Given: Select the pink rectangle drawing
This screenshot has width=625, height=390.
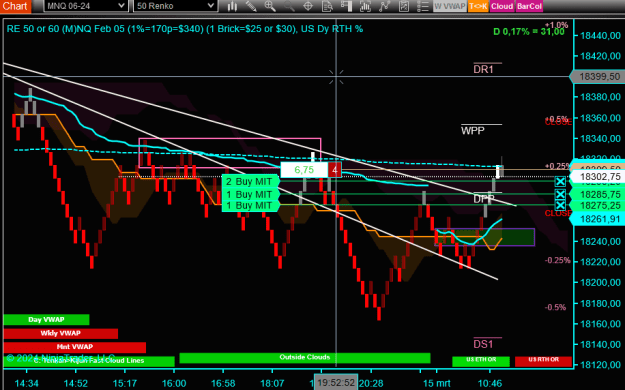Looking at the screenshot, I should (230, 153).
